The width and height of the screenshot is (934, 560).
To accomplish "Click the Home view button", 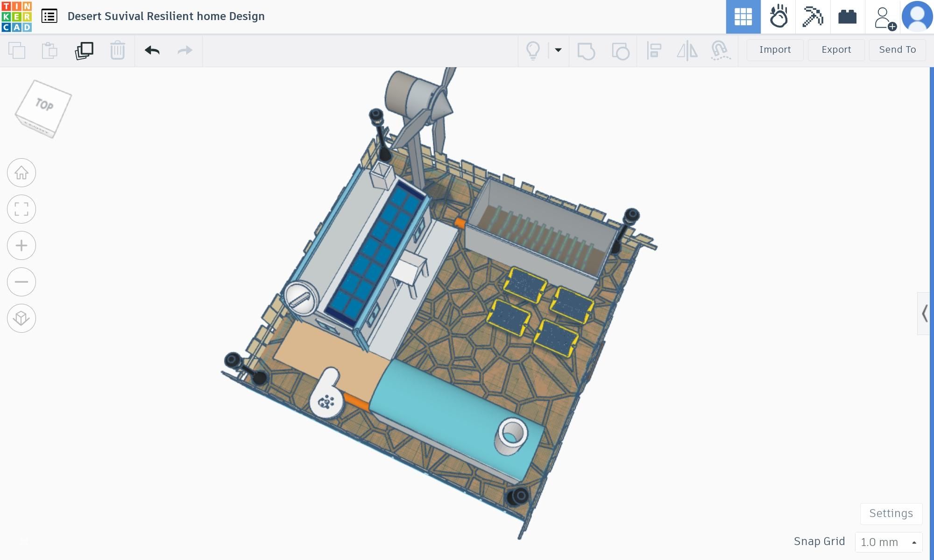I will point(21,173).
